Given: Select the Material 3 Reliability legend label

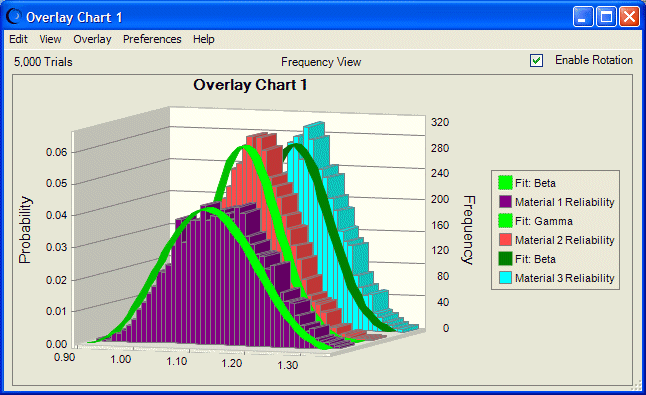Looking at the screenshot, I should click(564, 278).
